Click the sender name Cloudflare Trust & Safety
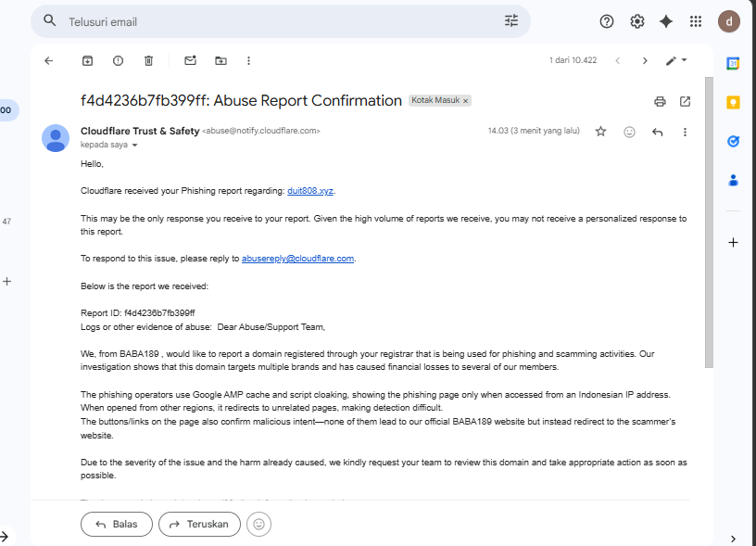This screenshot has height=546, width=756. point(140,132)
